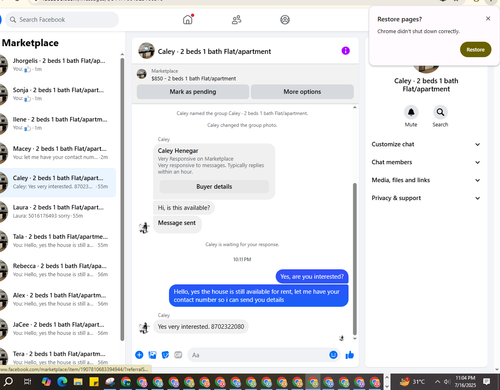Search in conversation using magnifier icon
Viewport: 500px width, 390px height.
440,112
